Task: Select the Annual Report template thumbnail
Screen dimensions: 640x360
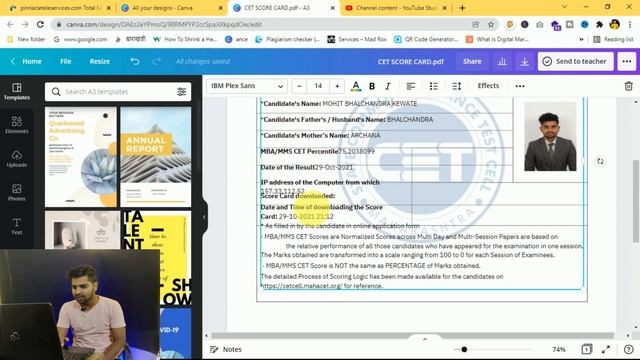Action: tap(156, 157)
